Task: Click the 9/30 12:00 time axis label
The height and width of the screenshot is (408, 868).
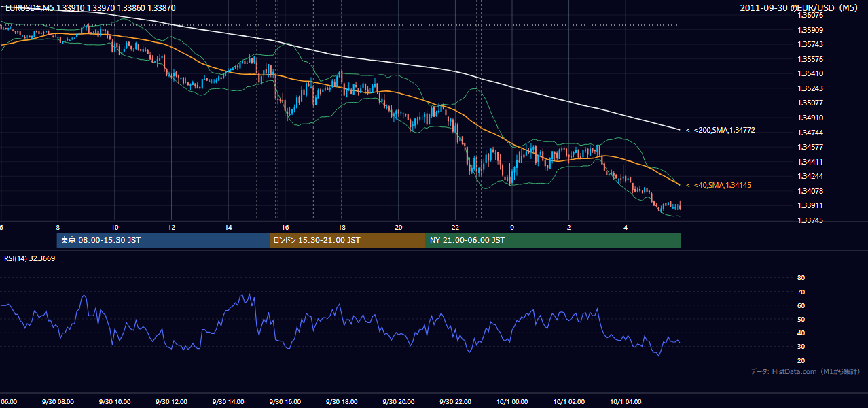Action: [x=171, y=402]
